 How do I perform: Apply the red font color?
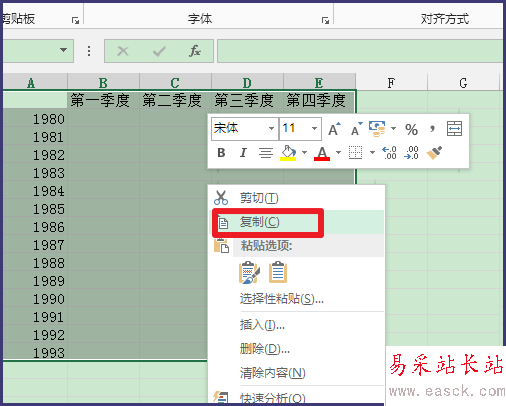322,153
